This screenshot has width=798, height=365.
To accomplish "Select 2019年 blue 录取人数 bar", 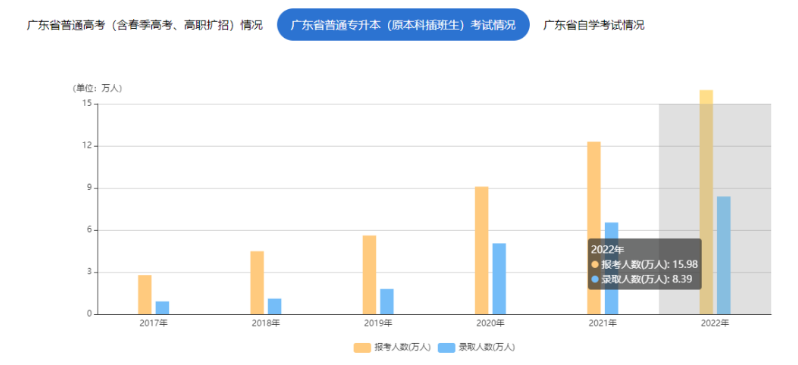I will (387, 301).
